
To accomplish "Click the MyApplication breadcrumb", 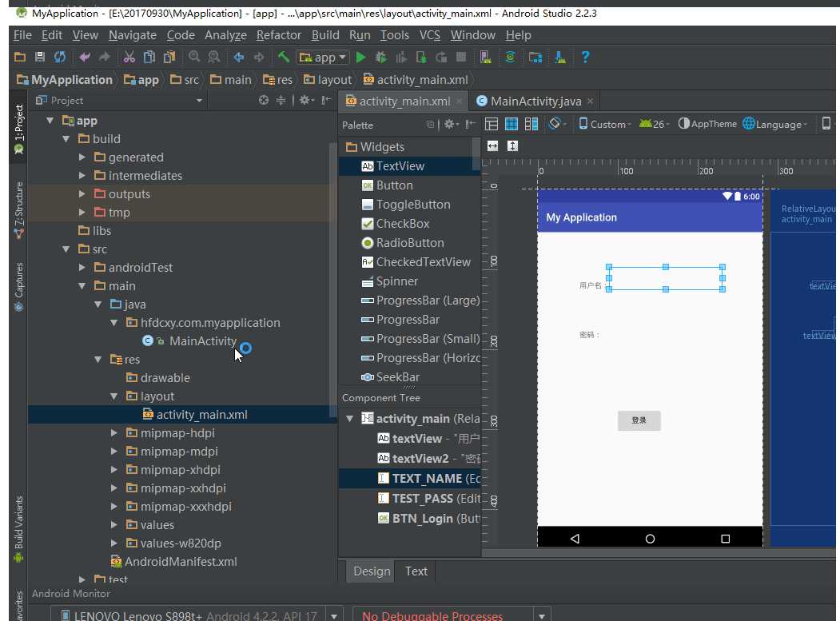I will tap(65, 80).
